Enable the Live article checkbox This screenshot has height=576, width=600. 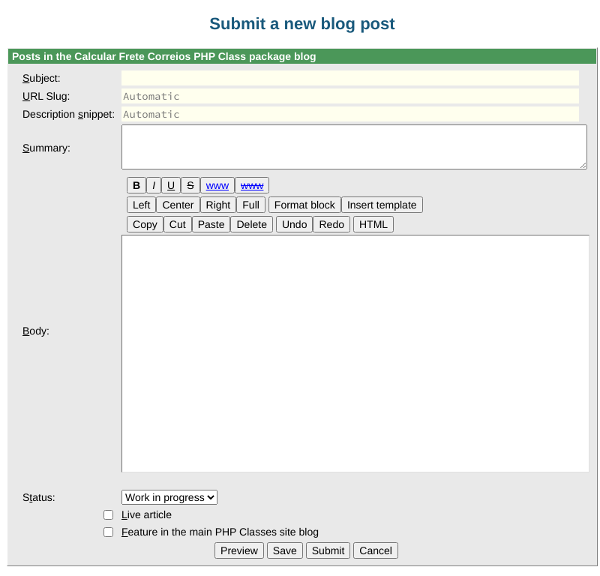[x=108, y=515]
